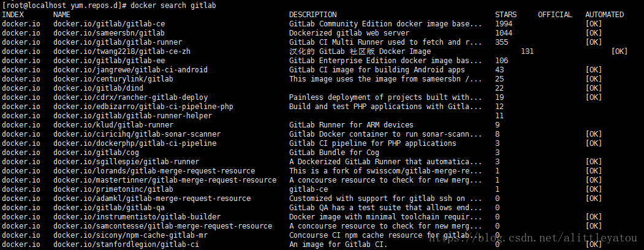This screenshot has width=644, height=250.
Task: Select docker.io/jangrewe/gitlab-ci-android name
Action: click(x=130, y=70)
